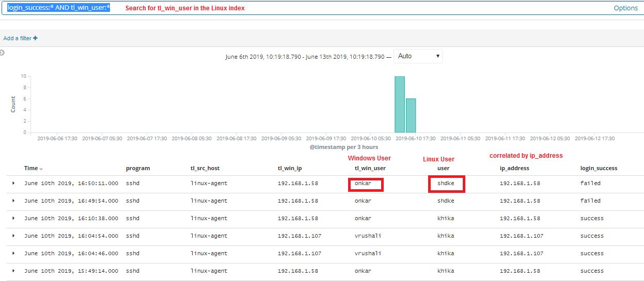Screen dimensions: 644x281
Task: Expand the row at 16:04:46.000
Action: pyautogui.click(x=13, y=254)
